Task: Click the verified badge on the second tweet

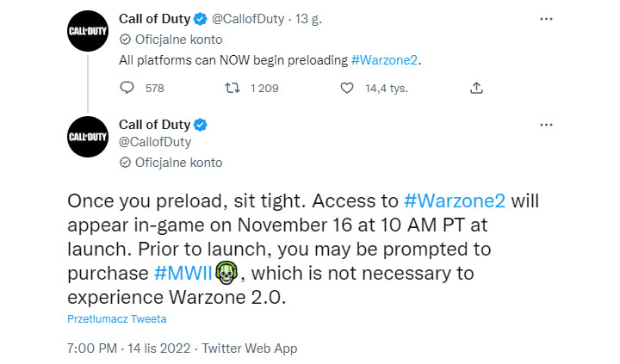Action: 200,123
